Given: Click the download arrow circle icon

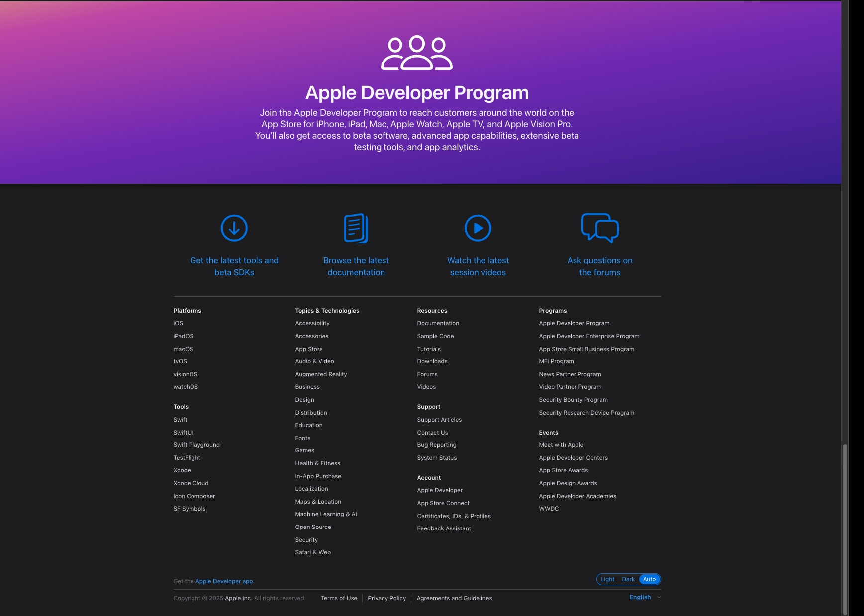Looking at the screenshot, I should 234,228.
